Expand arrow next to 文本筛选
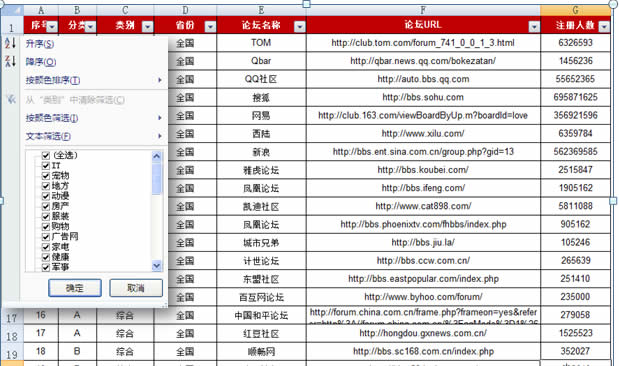This screenshot has width=619, height=366. (x=160, y=136)
